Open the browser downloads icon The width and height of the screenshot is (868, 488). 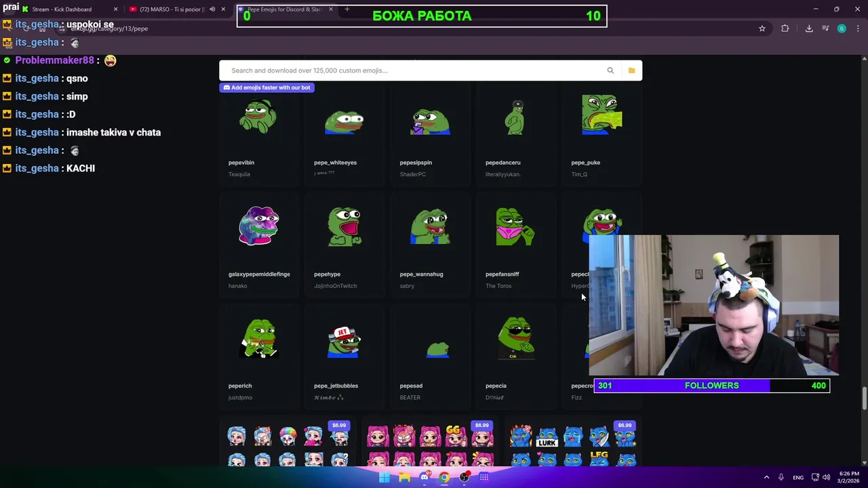coord(809,28)
